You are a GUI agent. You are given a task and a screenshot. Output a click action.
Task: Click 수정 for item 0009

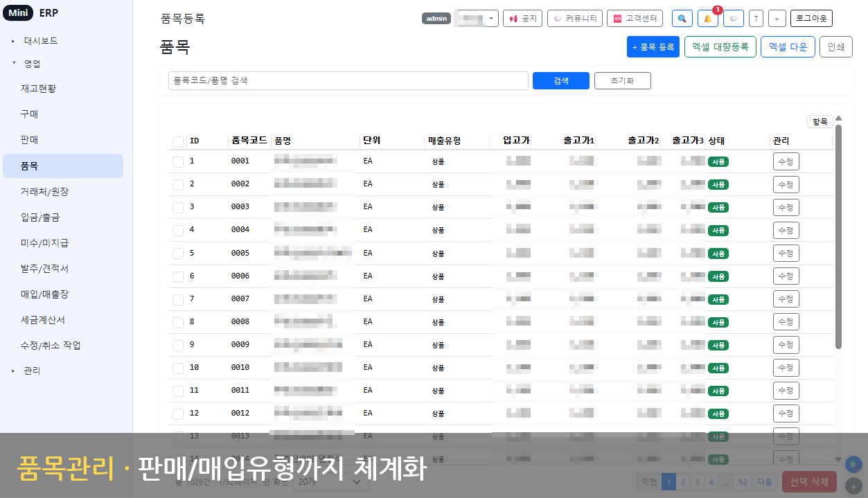tap(786, 344)
